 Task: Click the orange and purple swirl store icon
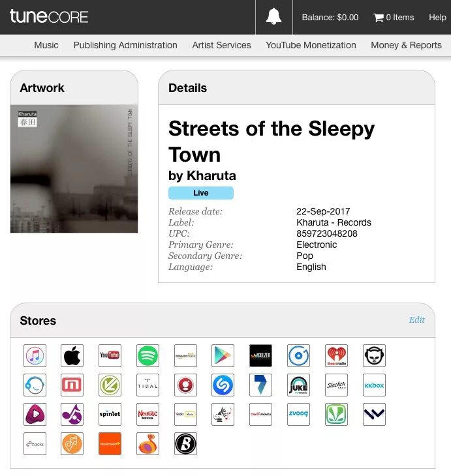148,443
